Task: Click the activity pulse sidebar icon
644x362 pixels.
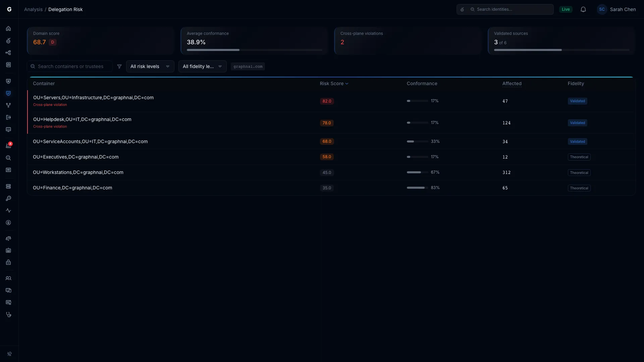Action: [8, 210]
